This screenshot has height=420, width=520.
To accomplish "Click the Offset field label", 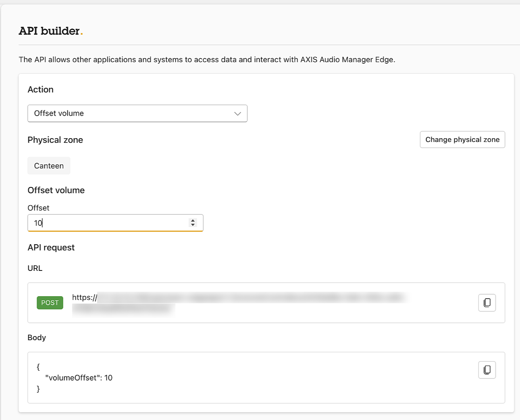I will [x=38, y=208].
